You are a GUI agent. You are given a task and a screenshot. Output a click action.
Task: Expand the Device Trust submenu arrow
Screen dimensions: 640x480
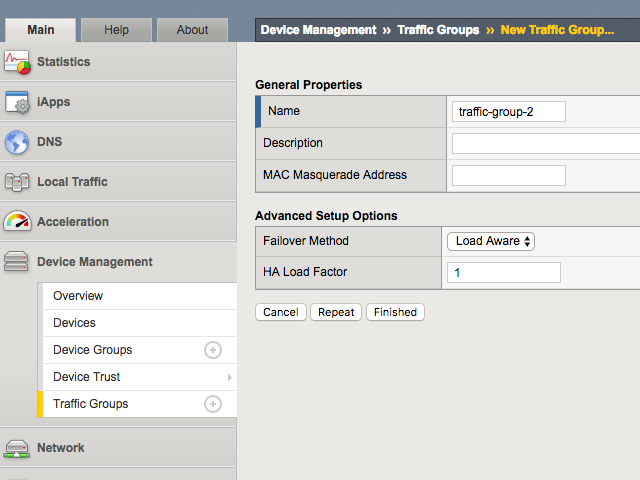229,377
